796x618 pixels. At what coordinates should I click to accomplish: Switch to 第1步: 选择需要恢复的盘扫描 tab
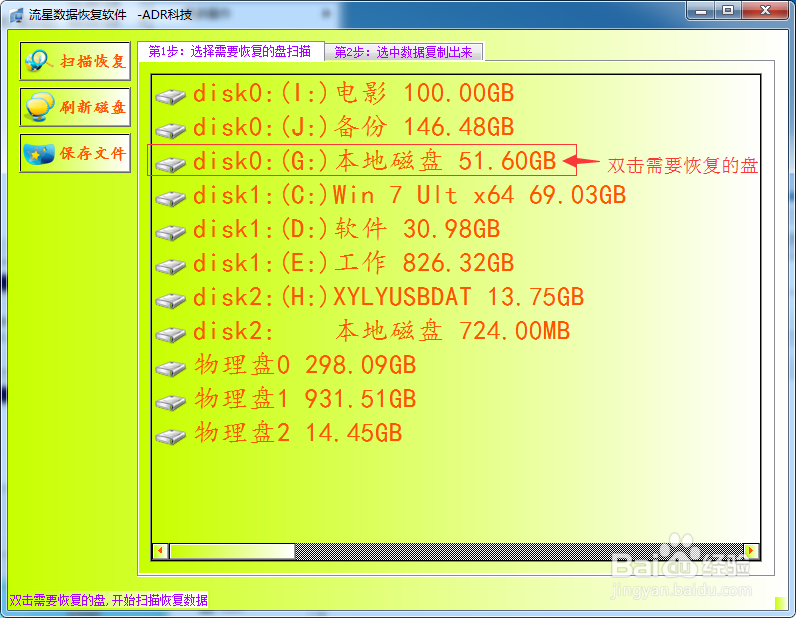click(x=230, y=51)
